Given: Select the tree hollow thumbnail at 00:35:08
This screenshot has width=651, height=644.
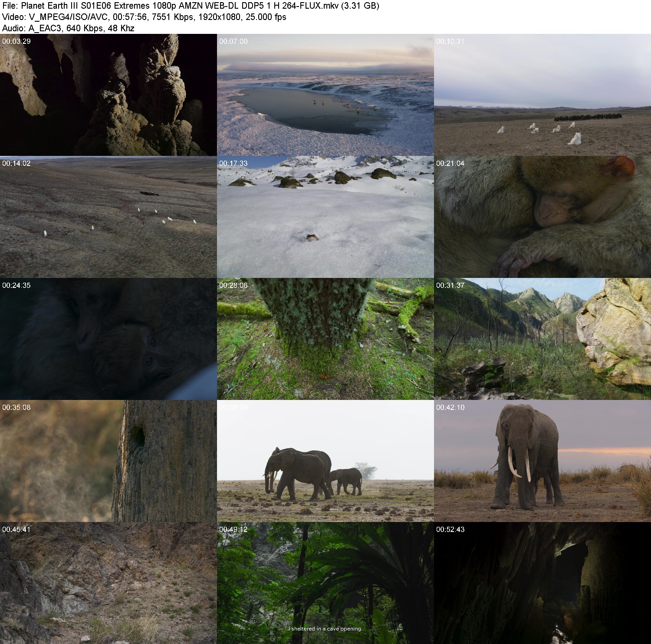Looking at the screenshot, I should point(108,461).
